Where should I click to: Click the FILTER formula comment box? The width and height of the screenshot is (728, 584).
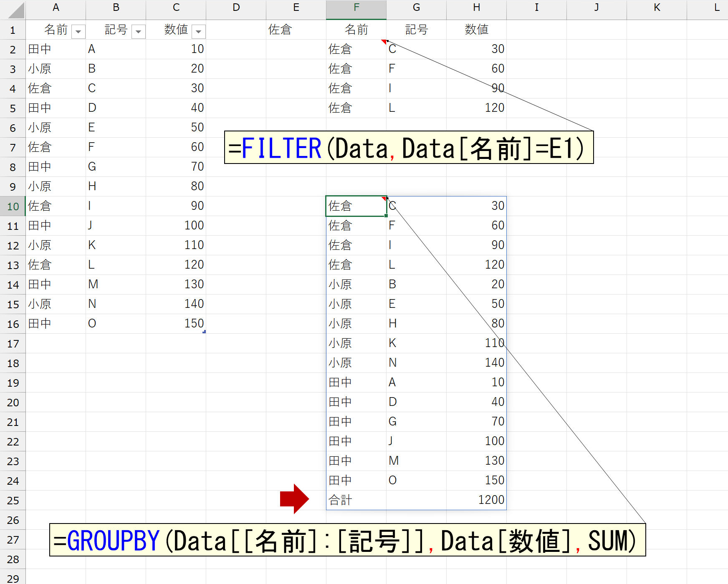click(409, 148)
